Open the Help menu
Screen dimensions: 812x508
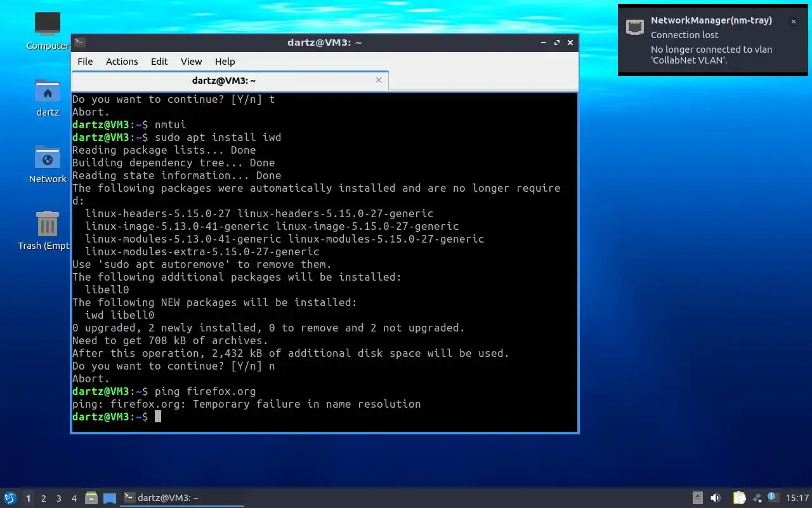tap(225, 62)
